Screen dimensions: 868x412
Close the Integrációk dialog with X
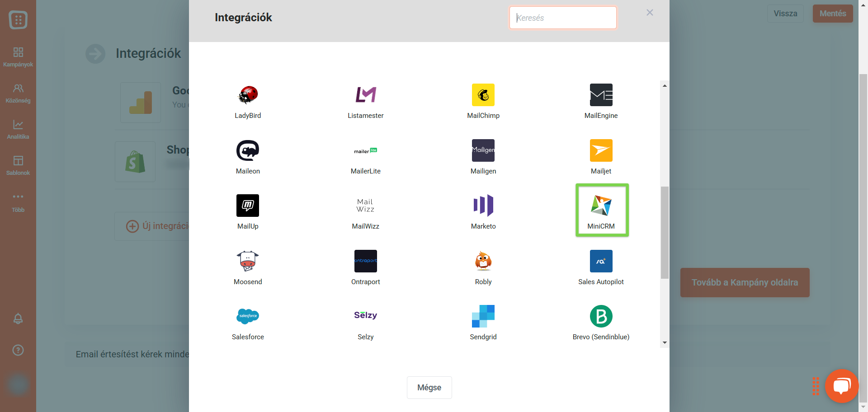[x=650, y=13]
